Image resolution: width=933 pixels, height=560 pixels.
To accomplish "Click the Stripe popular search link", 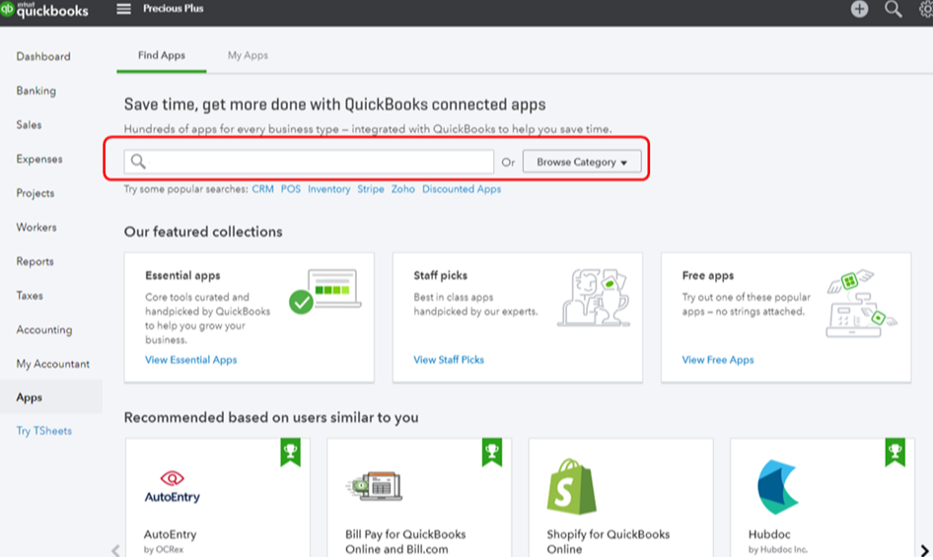I will pos(370,188).
